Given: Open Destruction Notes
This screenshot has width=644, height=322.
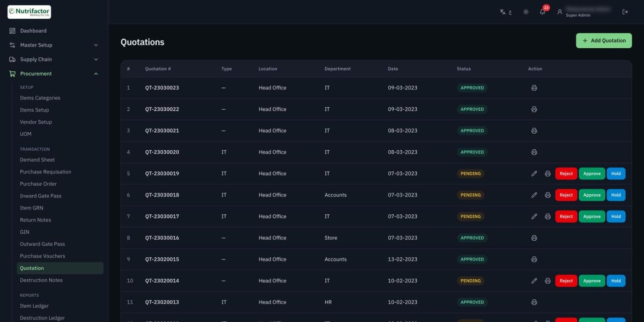Looking at the screenshot, I should pos(41,280).
